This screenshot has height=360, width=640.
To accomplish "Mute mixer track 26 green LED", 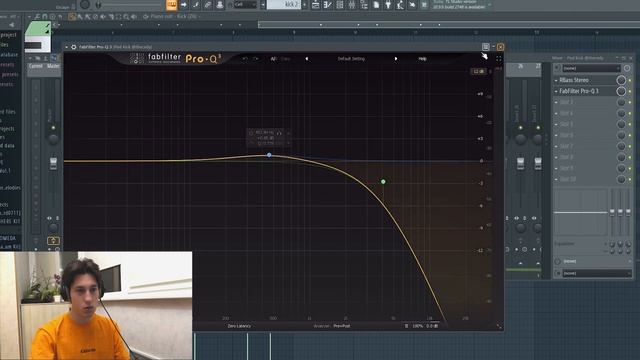I will pyautogui.click(x=520, y=128).
